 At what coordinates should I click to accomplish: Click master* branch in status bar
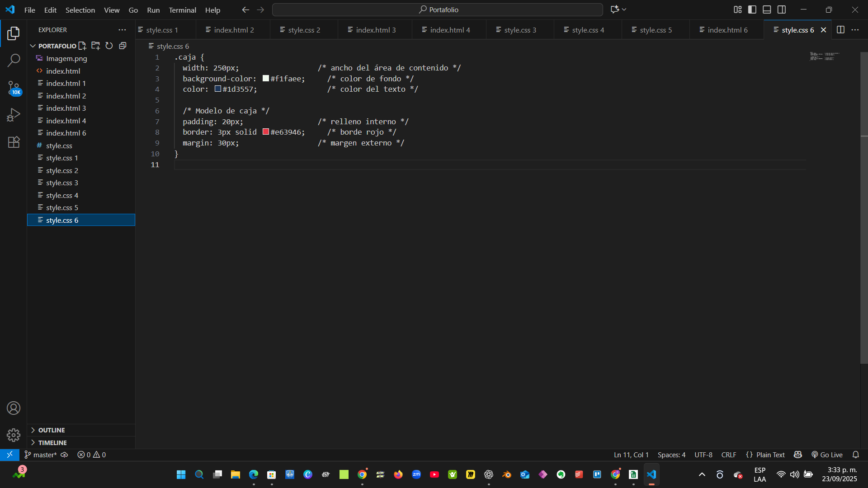tap(41, 455)
